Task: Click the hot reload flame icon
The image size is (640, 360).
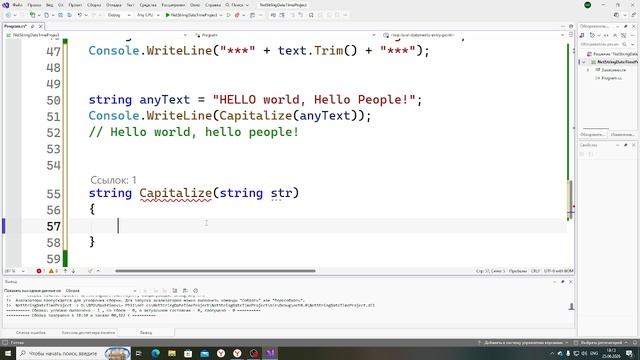Action: 237,15
